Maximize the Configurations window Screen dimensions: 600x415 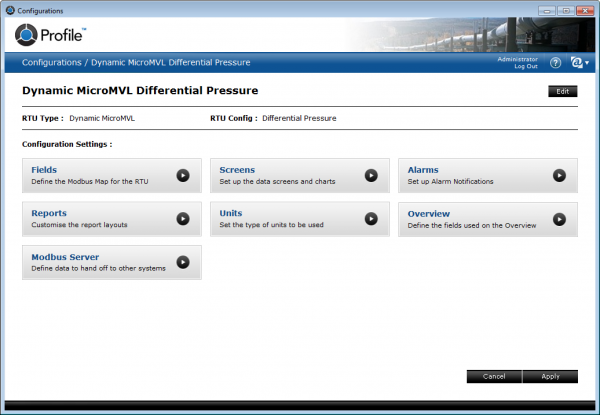[566, 11]
